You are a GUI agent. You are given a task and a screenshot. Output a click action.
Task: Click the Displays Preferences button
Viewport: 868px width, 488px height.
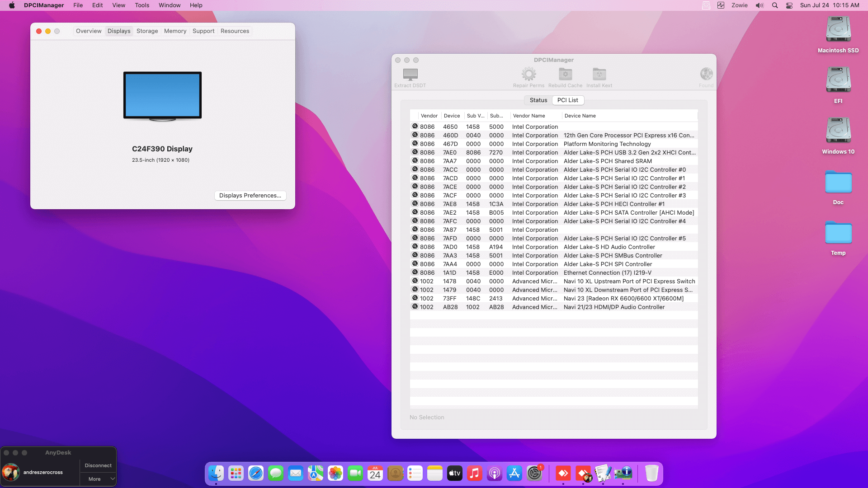click(x=250, y=196)
